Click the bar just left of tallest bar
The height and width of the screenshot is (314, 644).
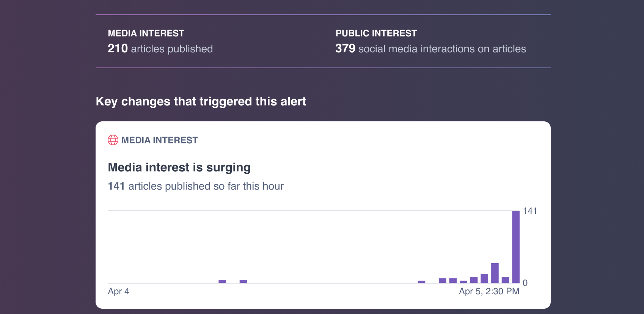[x=505, y=280]
